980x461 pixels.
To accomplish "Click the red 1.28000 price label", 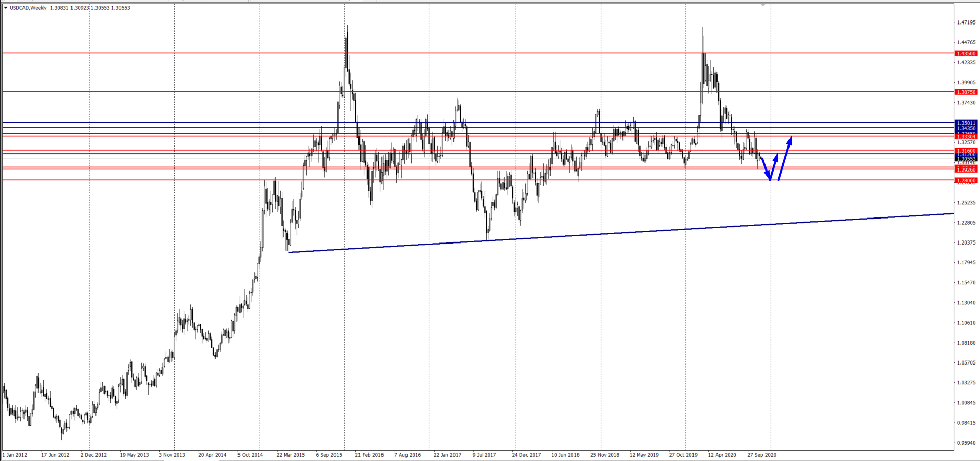I will (x=966, y=180).
